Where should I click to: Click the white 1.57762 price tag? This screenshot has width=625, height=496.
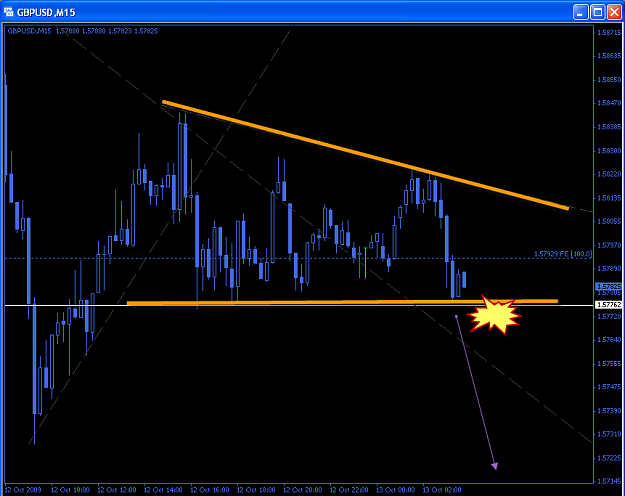[609, 305]
